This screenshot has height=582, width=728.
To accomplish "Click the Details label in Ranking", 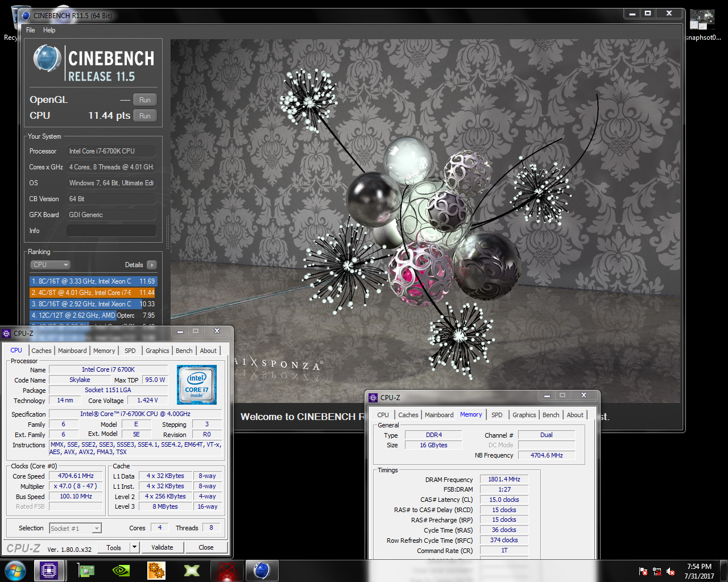I will point(134,265).
